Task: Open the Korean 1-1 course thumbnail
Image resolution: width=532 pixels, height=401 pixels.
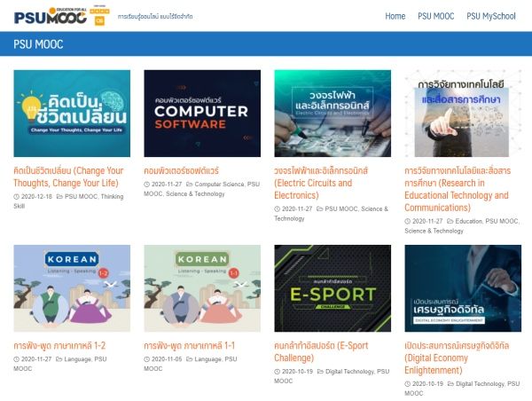Action: [202, 287]
